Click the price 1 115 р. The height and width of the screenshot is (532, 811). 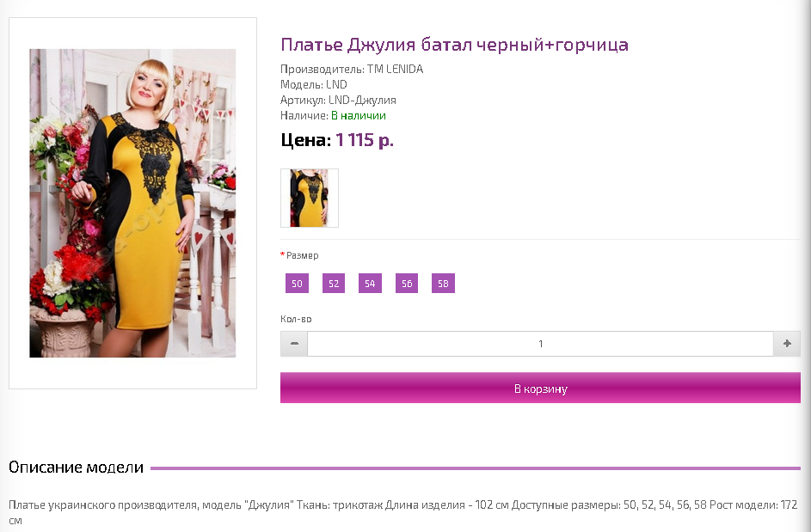tap(365, 140)
